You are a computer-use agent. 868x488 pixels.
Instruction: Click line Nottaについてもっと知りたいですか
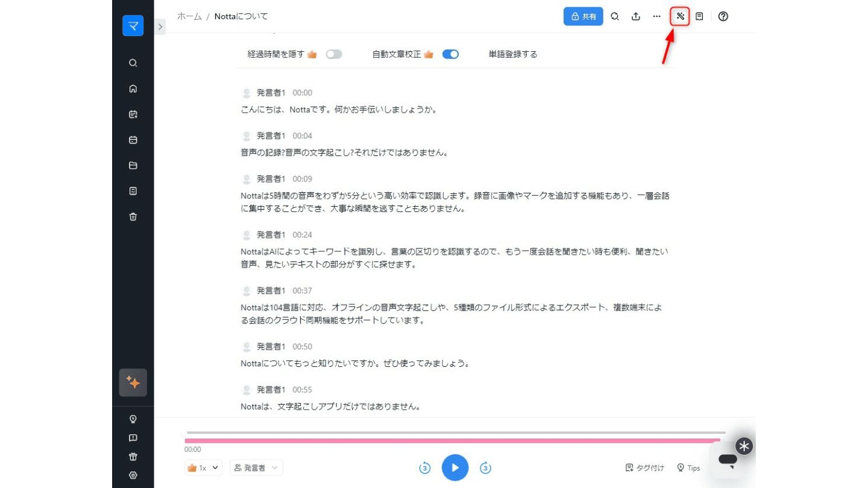coord(355,364)
